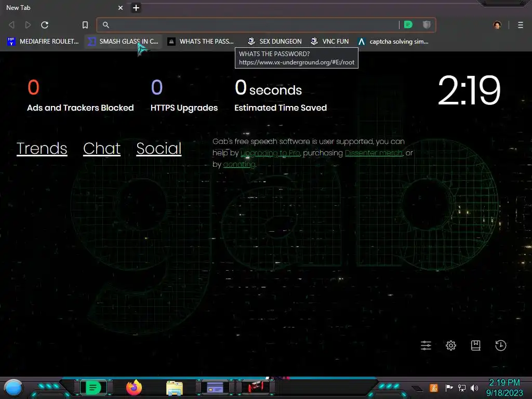This screenshot has height=399, width=532.
Task: Open the red icon taskbar app
Action: (256, 387)
